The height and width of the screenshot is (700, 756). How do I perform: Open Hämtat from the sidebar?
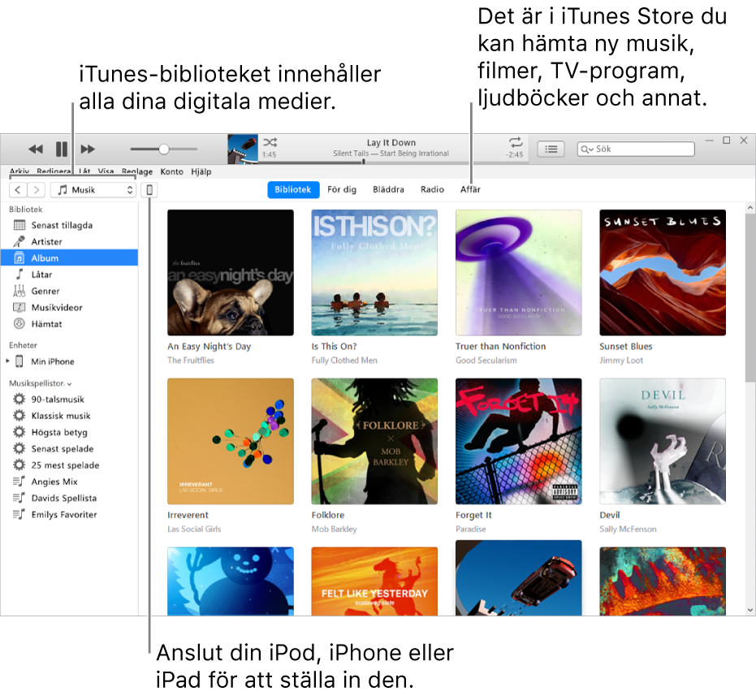point(47,323)
